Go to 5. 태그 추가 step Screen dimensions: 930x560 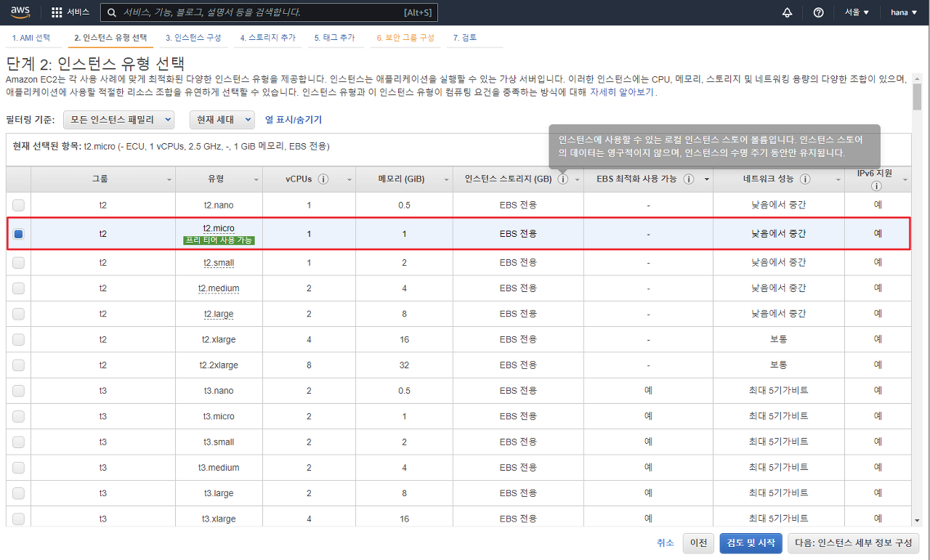tap(335, 37)
